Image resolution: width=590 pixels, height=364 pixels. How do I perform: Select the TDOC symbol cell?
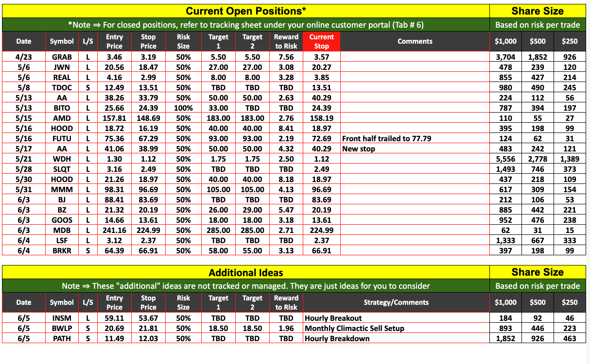coord(62,87)
